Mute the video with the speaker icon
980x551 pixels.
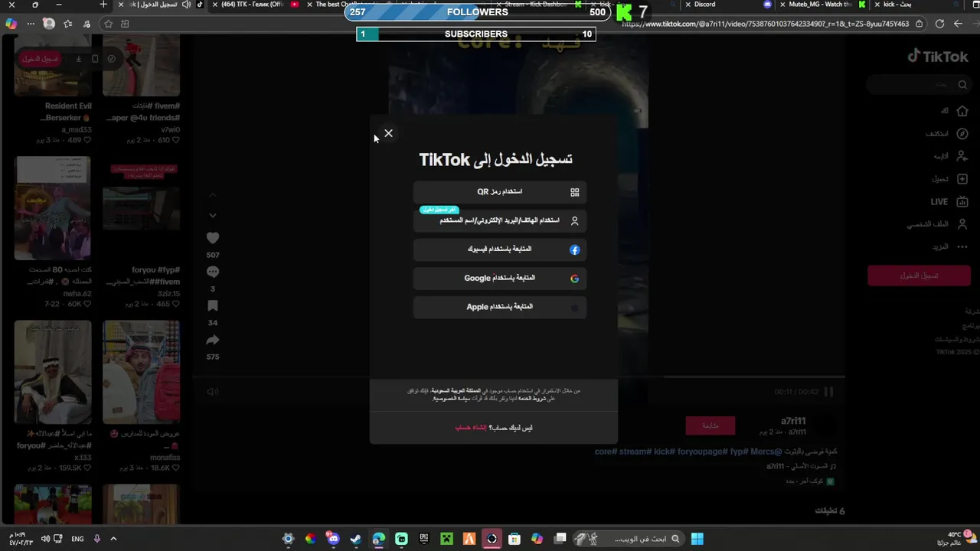(212, 392)
